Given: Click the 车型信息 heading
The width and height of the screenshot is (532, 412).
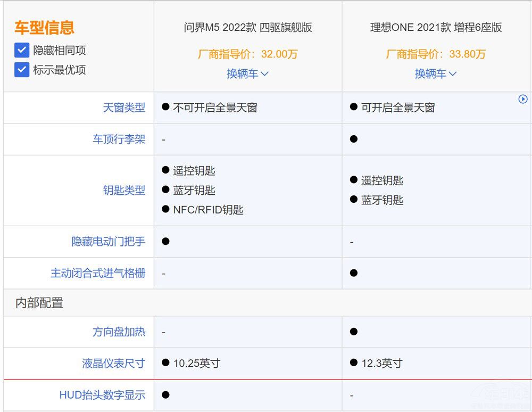Looking at the screenshot, I should [44, 27].
